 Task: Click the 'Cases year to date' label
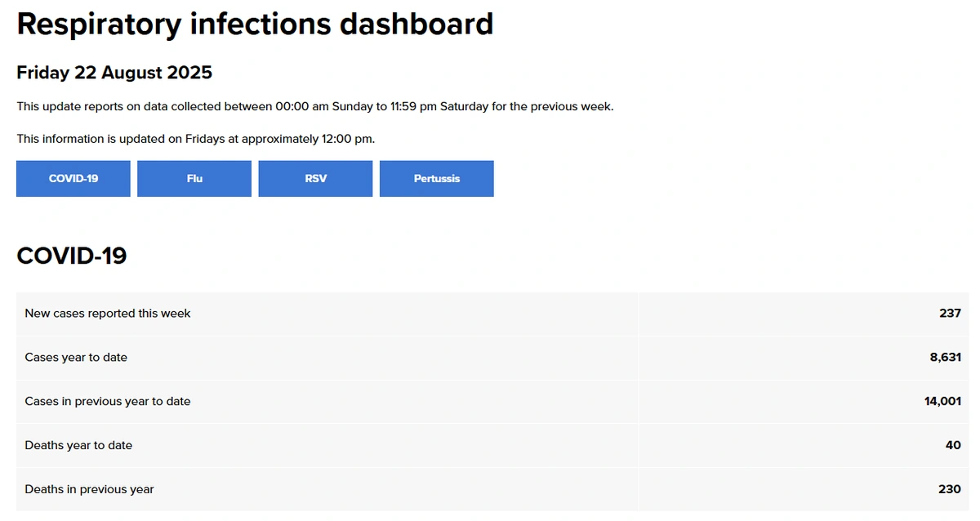(x=76, y=358)
